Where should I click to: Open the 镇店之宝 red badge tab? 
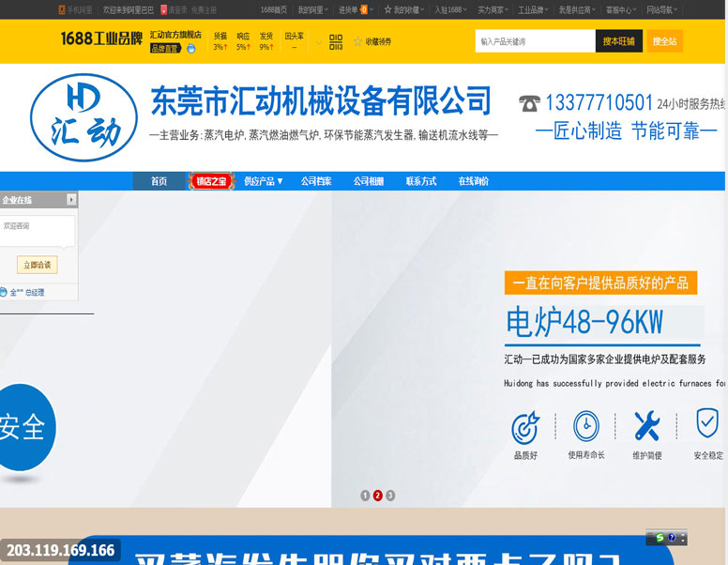pyautogui.click(x=211, y=181)
